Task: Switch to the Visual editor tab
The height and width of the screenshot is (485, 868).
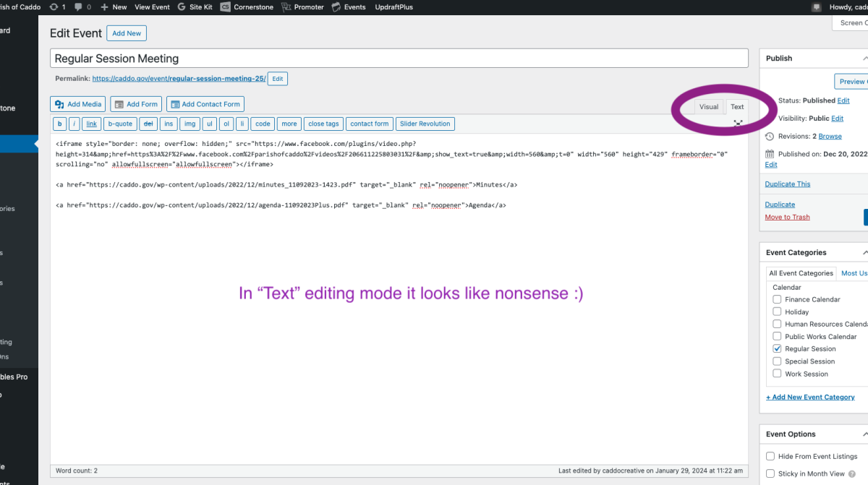Action: [x=709, y=106]
